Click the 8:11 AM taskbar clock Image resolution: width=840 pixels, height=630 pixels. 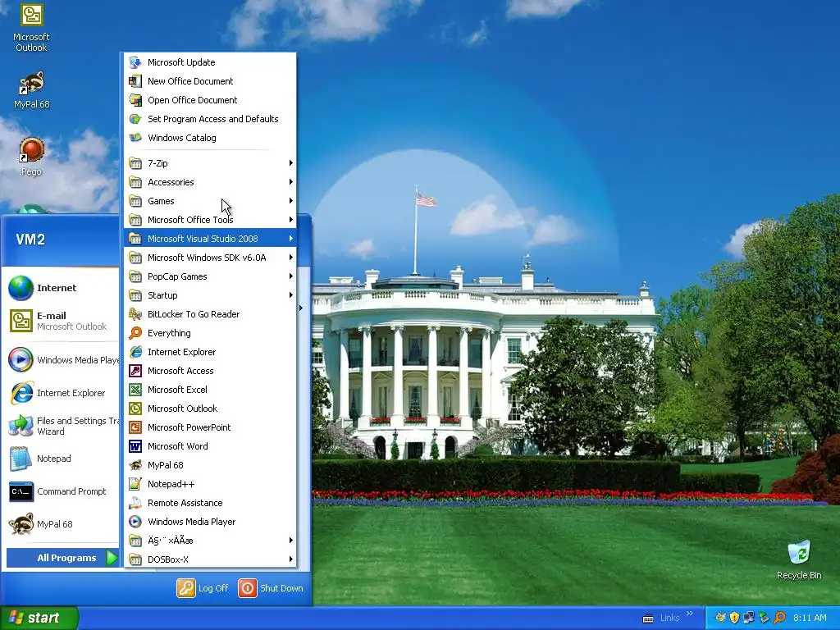(x=810, y=618)
